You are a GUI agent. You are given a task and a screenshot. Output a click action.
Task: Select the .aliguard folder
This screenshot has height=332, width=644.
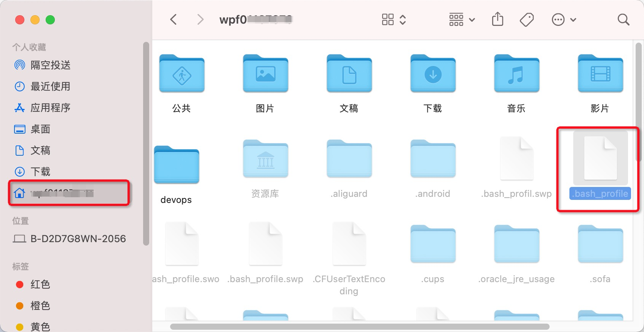(349, 159)
